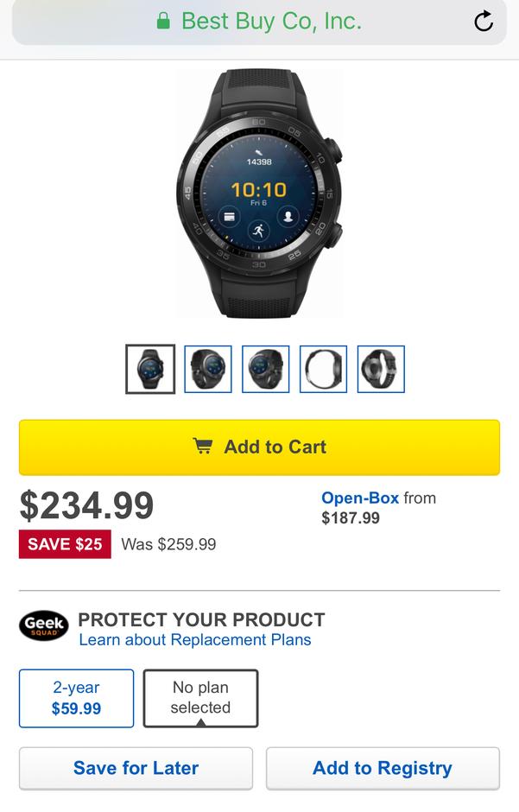Open Learn about Replacement Plans link
The height and width of the screenshot is (812, 519).
point(195,639)
